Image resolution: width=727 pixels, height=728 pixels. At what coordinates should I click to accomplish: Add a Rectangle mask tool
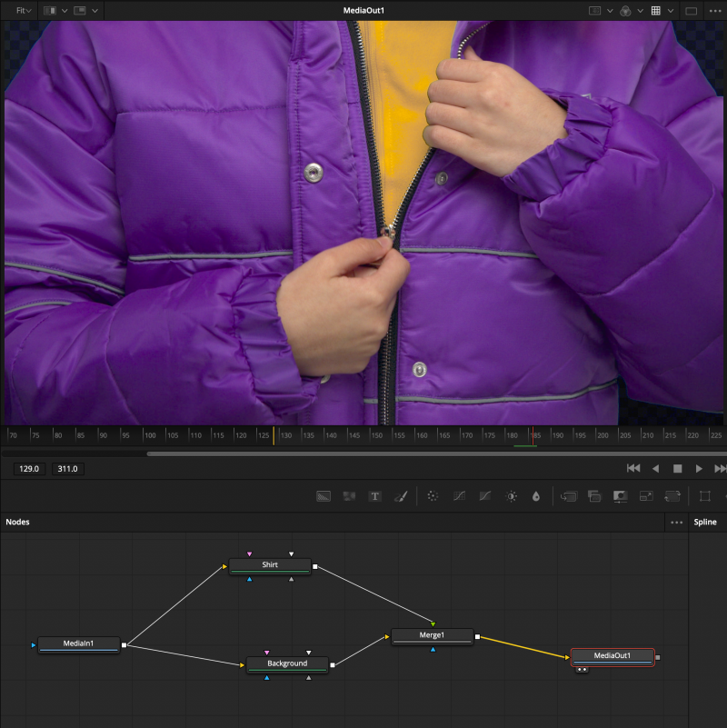click(704, 496)
